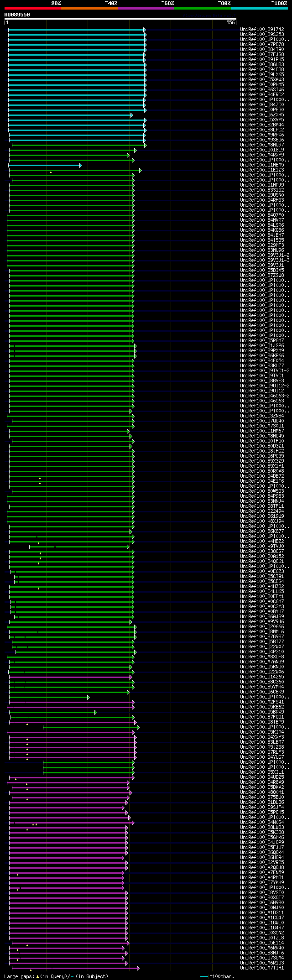This screenshot has height=980, width=292.
Task: Click the white query sequence ruler bar
Action: pyautogui.click(x=120, y=19)
